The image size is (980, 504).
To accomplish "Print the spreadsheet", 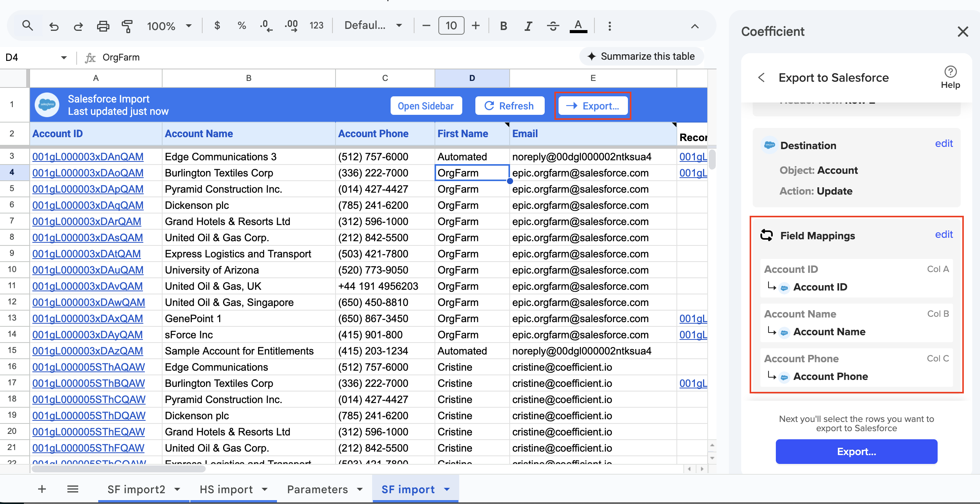I will click(x=103, y=26).
